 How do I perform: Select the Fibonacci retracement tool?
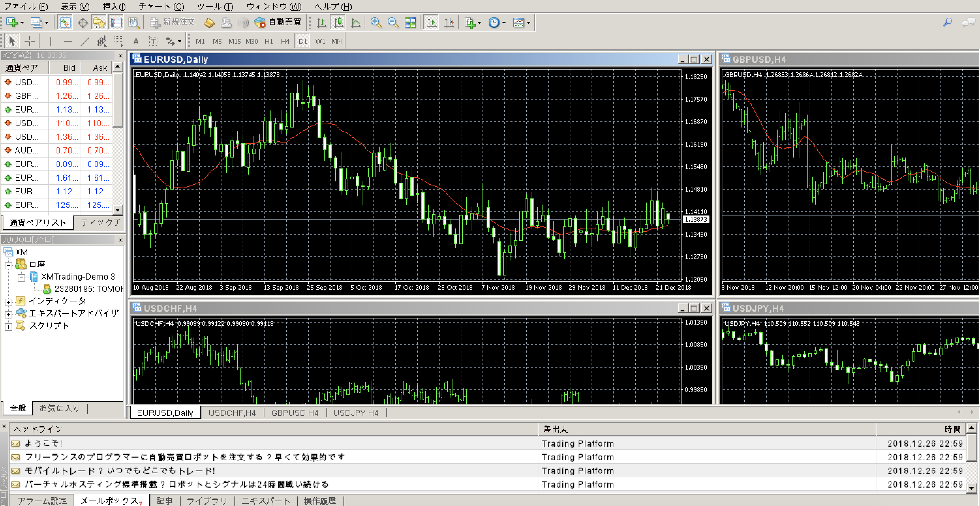point(119,41)
